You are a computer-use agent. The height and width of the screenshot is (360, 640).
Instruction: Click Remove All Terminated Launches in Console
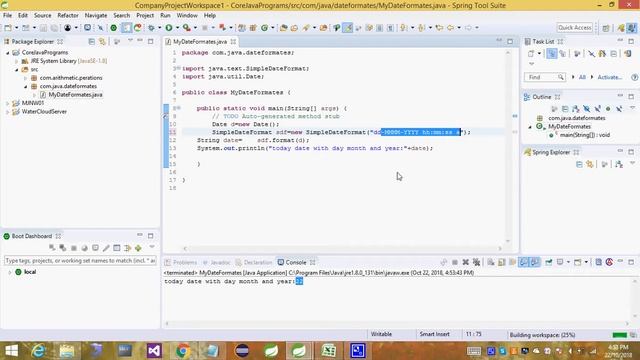(476, 262)
